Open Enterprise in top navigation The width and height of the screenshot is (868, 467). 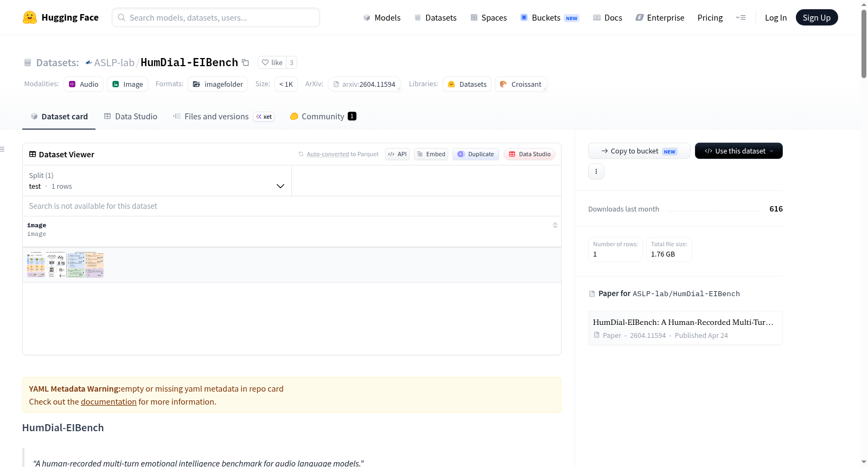(660, 17)
